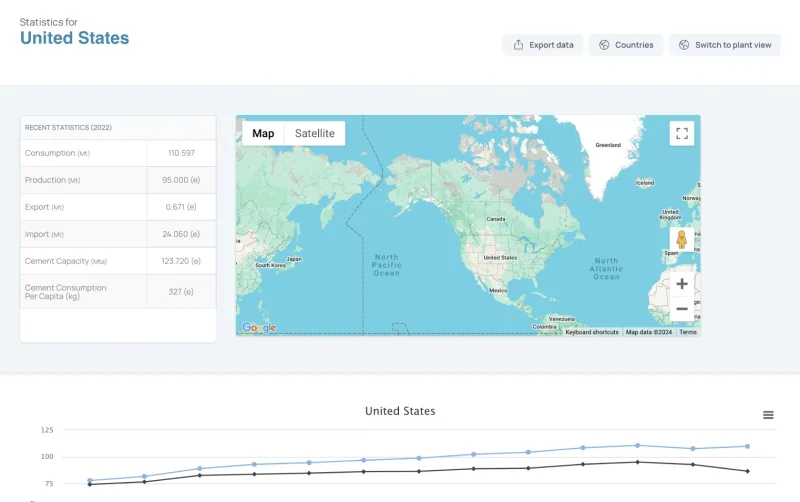Viewport: 800px width, 502px height.
Task: Click the Cement Capacity (Mta) label
Action: [x=66, y=261]
